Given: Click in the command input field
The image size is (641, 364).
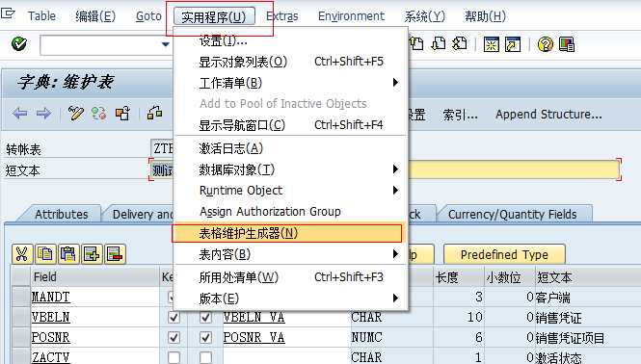Looking at the screenshot, I should (x=100, y=44).
